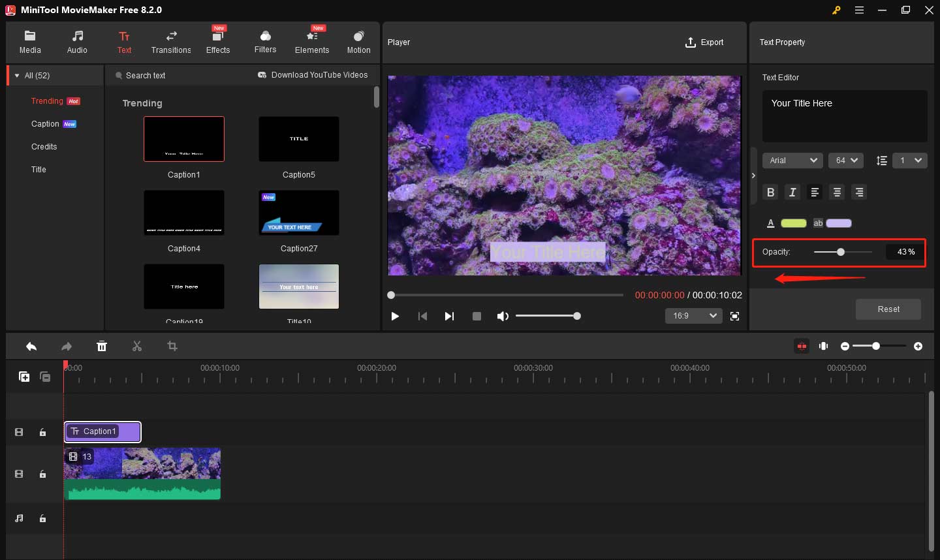
Task: Select the video clip 13 on timeline
Action: [x=142, y=474]
